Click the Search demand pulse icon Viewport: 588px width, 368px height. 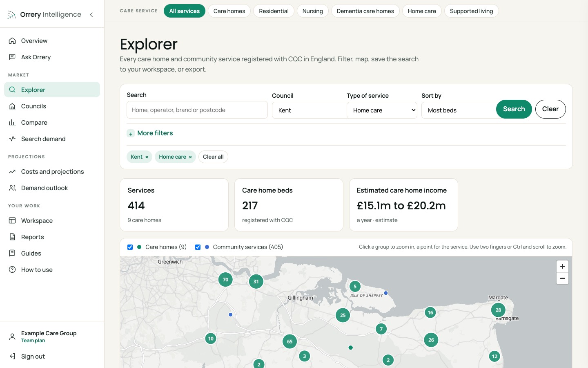12,139
